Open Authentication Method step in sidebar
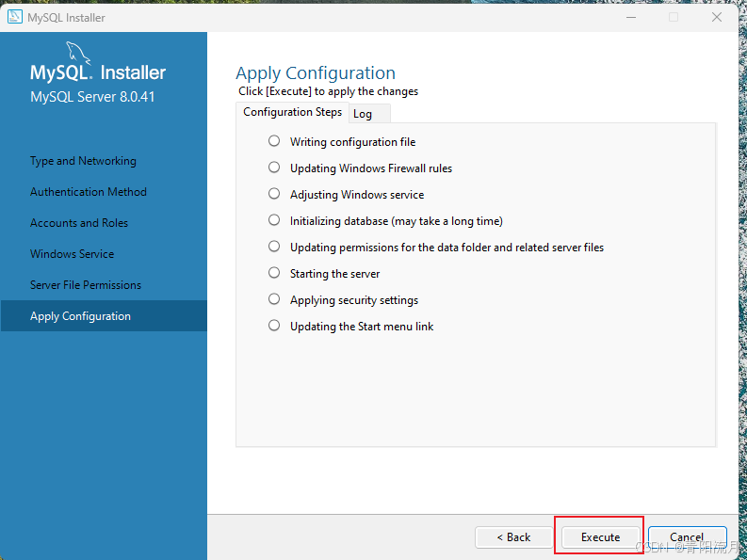 click(89, 192)
